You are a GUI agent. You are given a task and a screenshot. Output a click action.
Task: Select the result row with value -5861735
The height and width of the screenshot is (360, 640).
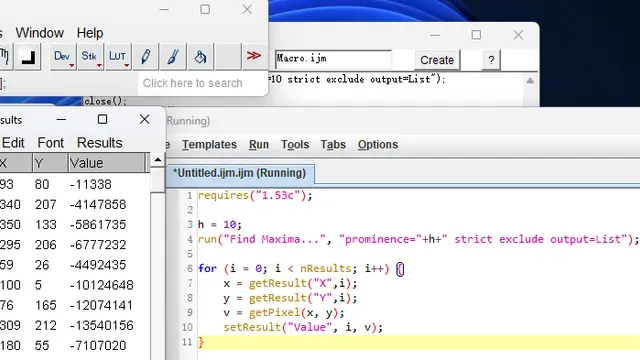click(x=75, y=225)
